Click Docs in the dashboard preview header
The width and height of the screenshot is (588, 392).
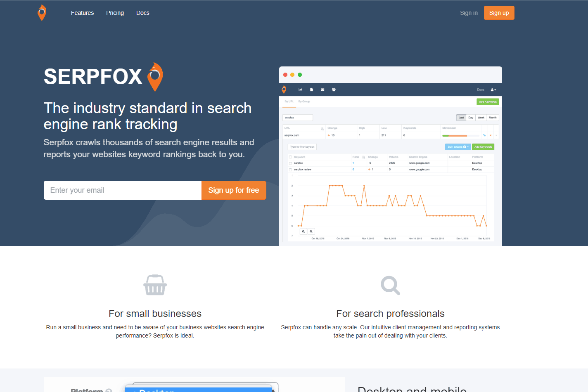[x=481, y=90]
